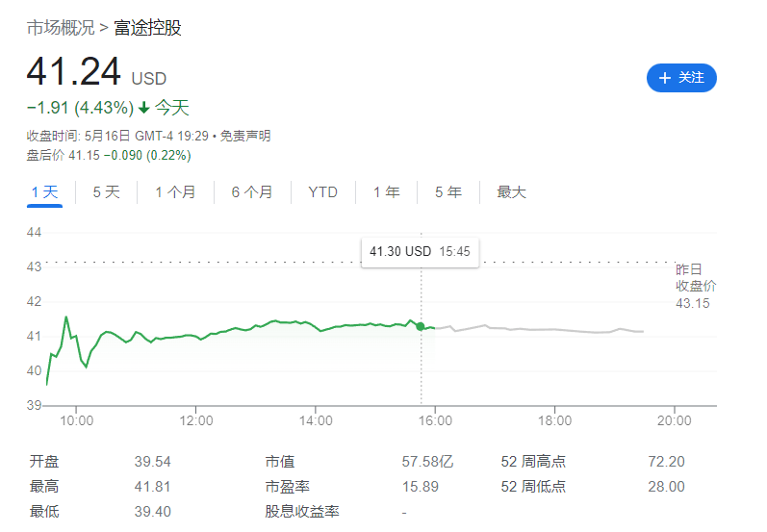Switch to the 1 年 tab
This screenshot has height=532, width=767.
(387, 192)
